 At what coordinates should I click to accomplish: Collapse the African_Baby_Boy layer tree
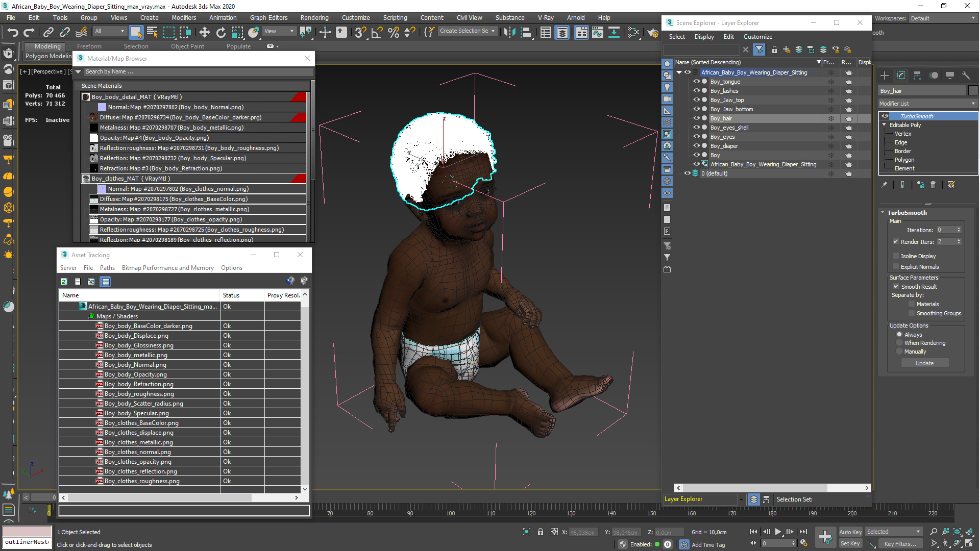[x=679, y=72]
